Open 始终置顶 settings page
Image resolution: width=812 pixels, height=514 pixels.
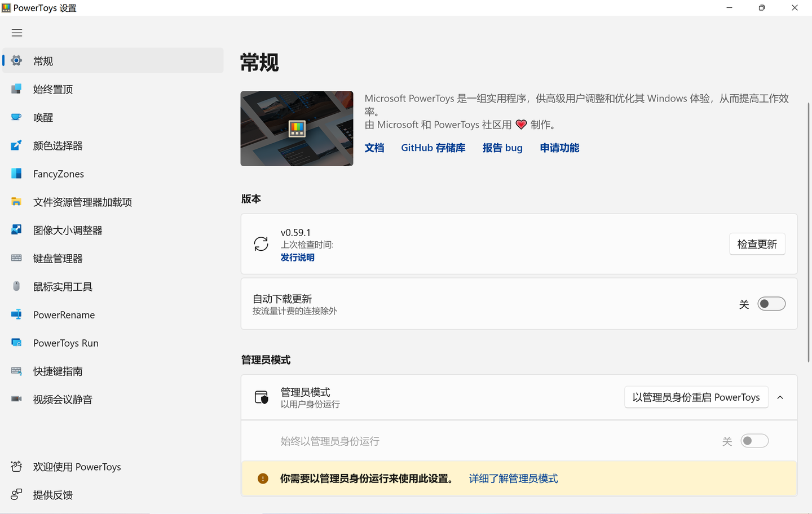tap(54, 88)
